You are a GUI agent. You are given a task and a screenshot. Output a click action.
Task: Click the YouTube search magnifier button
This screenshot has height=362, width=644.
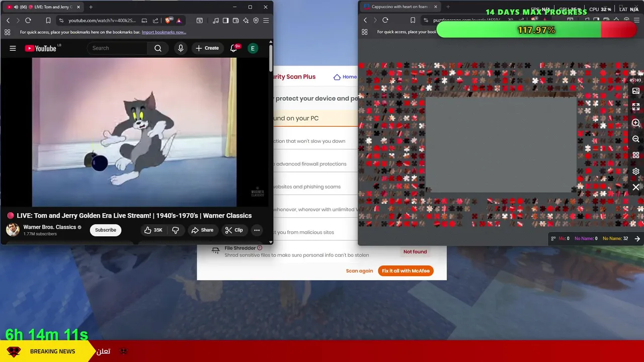pos(158,48)
